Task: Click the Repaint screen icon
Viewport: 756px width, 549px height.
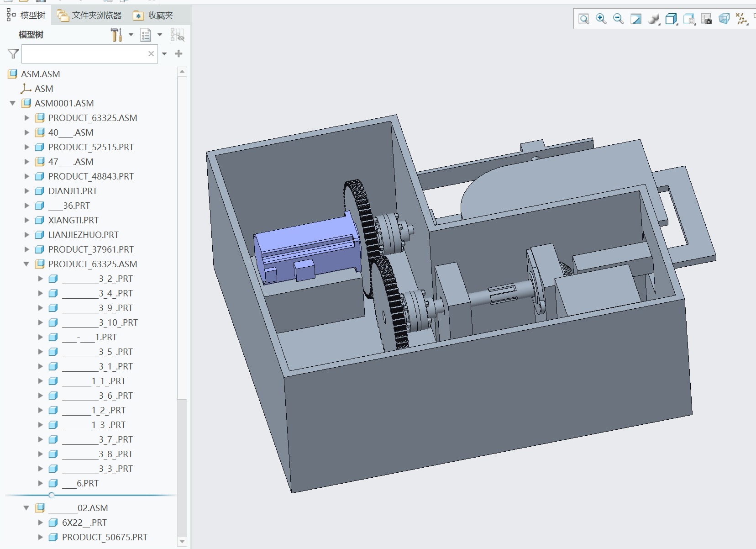Action: (635, 19)
